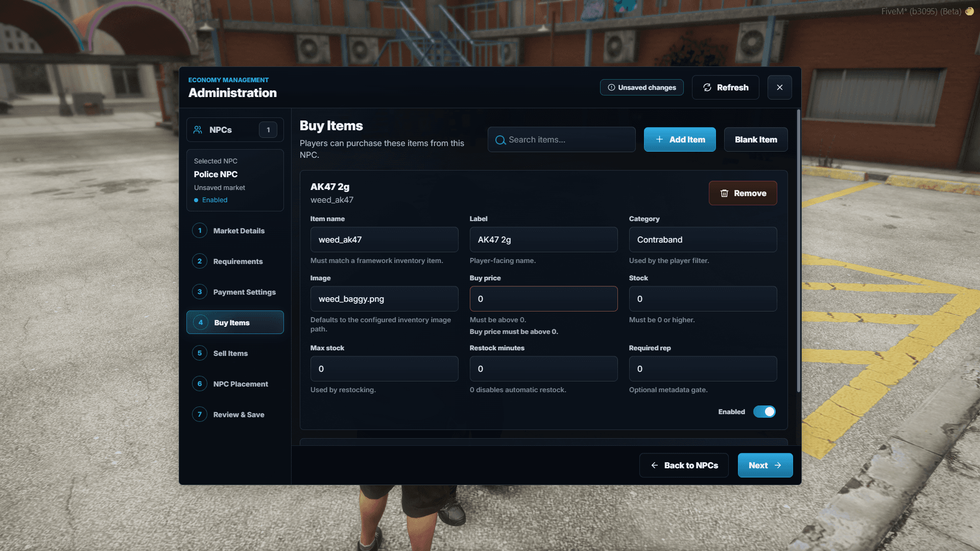980x551 pixels.
Task: Close the Administration panel with X
Action: (780, 87)
